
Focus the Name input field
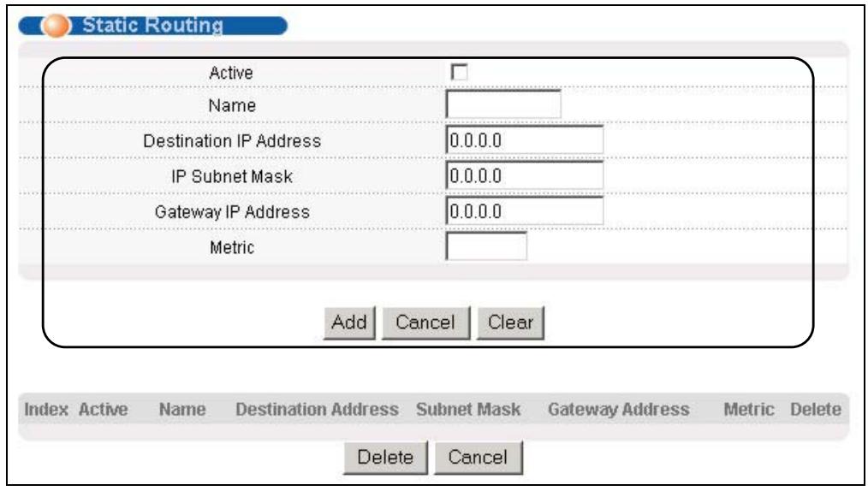(x=503, y=104)
